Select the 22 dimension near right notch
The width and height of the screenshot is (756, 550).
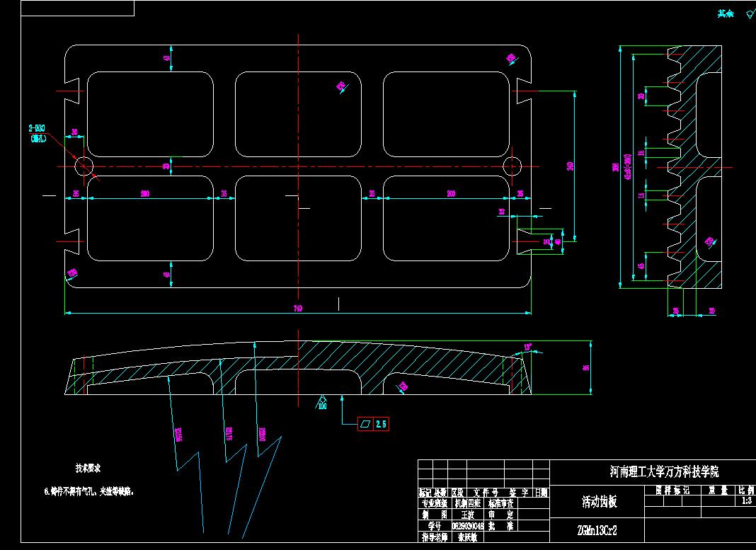point(501,211)
